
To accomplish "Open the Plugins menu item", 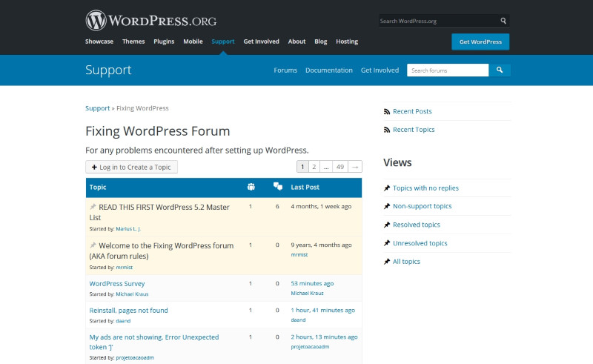I will 164,42.
